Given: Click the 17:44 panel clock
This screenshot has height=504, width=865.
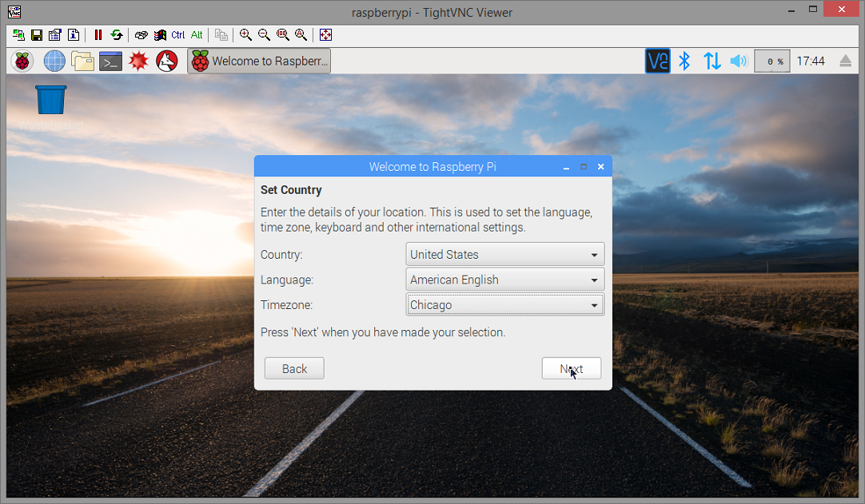Looking at the screenshot, I should click(811, 62).
